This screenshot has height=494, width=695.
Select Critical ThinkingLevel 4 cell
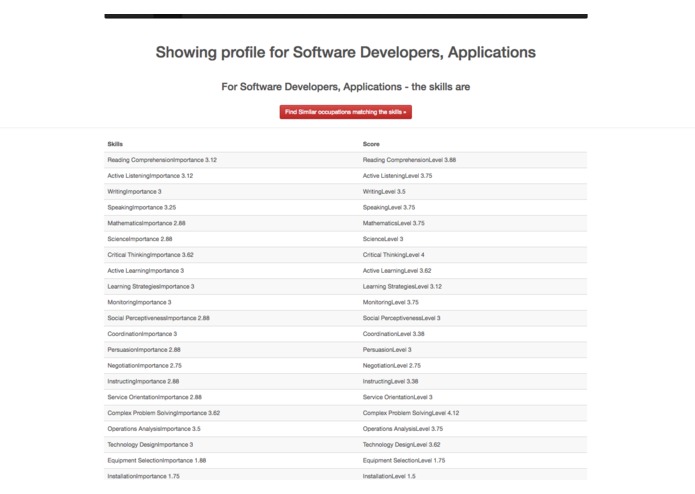(394, 255)
